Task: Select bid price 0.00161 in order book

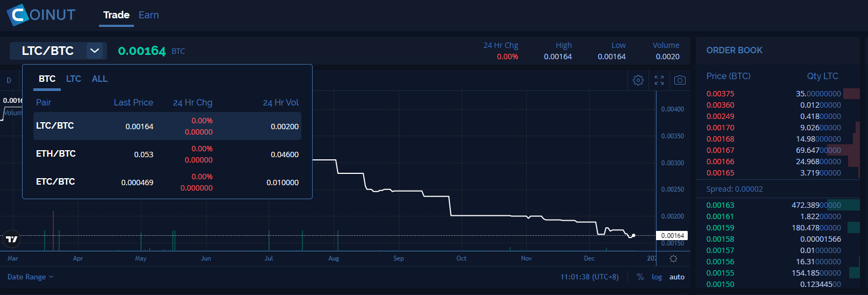Action: click(x=721, y=216)
